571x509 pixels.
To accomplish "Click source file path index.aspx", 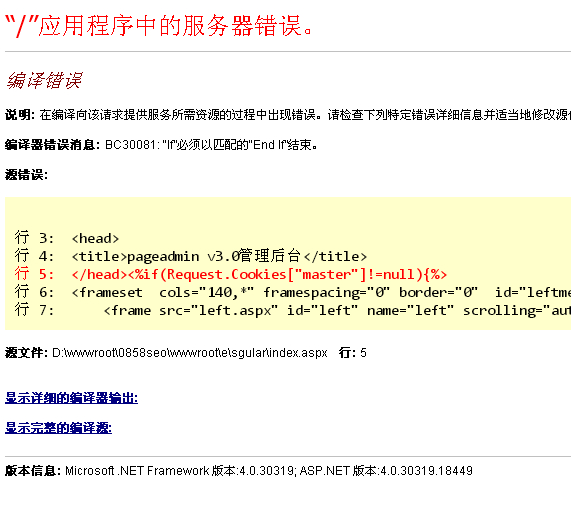I will tap(190, 353).
